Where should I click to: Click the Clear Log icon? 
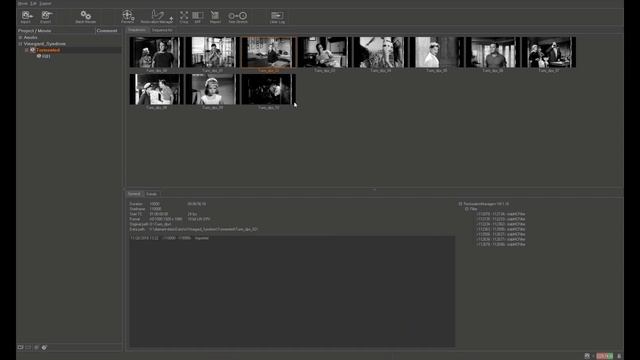(277, 16)
